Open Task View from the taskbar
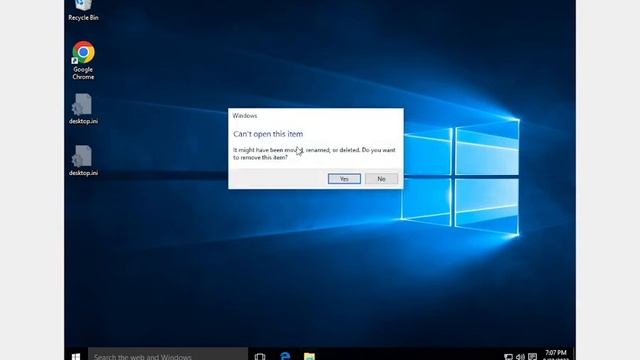This screenshot has height=360, width=640. pyautogui.click(x=260, y=356)
